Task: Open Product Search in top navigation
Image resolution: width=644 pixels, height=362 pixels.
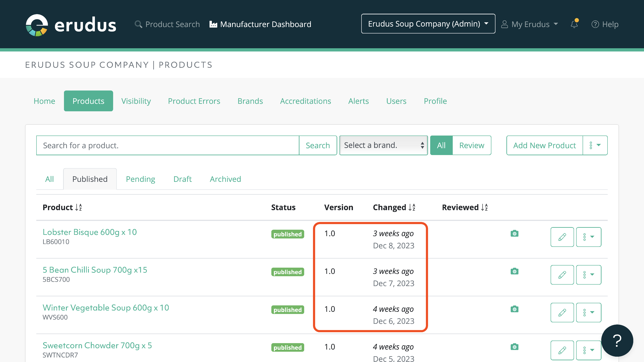Action: 167,24
